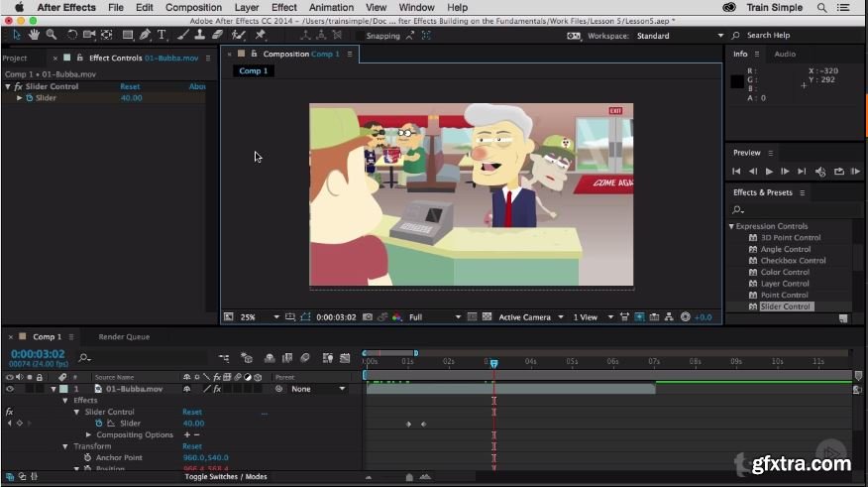Select the Clone Stamp tool
Image resolution: width=868 pixels, height=487 pixels.
(x=198, y=35)
